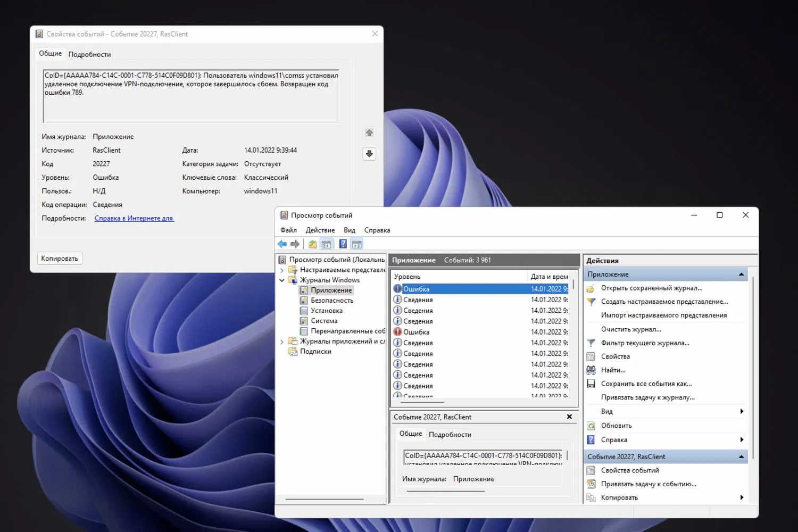Switch to Подробности tab in preview pane
798x532 pixels.
point(450,435)
